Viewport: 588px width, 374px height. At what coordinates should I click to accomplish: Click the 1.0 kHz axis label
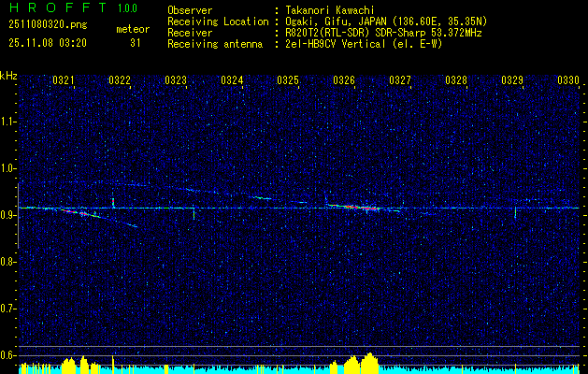tap(7, 168)
